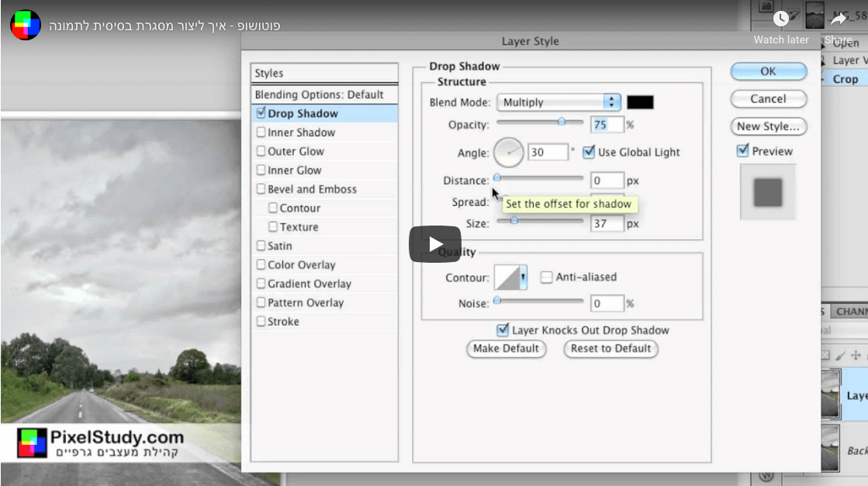
Task: Click the Size value input field
Action: [x=607, y=224]
